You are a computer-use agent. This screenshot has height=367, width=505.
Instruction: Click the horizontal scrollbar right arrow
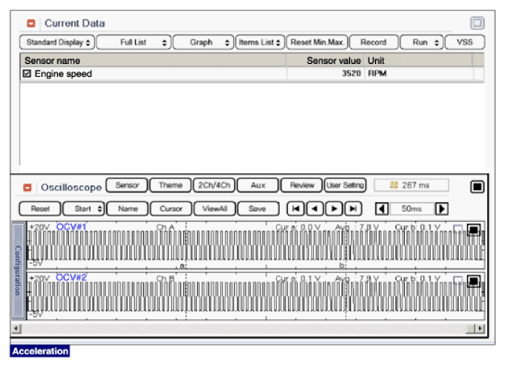tap(480, 329)
